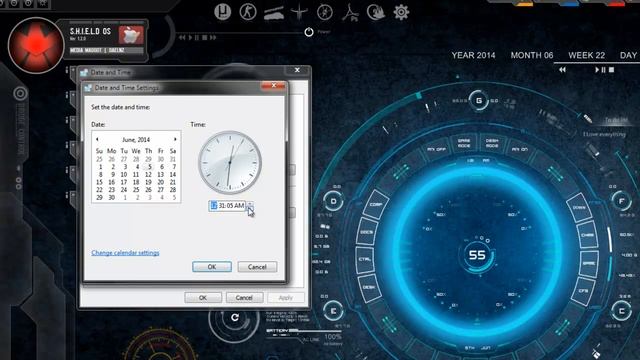Switch to GAME MODE on the HUD
The height and width of the screenshot is (360, 640).
tap(464, 143)
